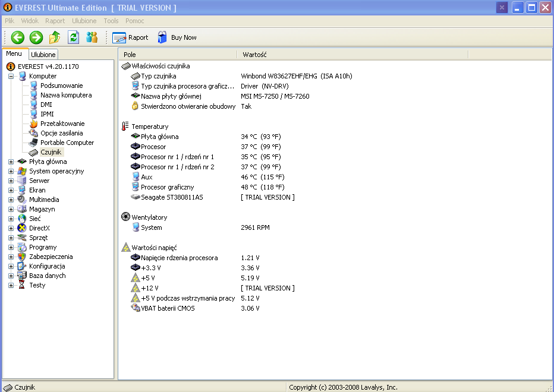Open the Raport menu in the menu bar
Viewport: 554px width, 392px height.
tap(55, 21)
